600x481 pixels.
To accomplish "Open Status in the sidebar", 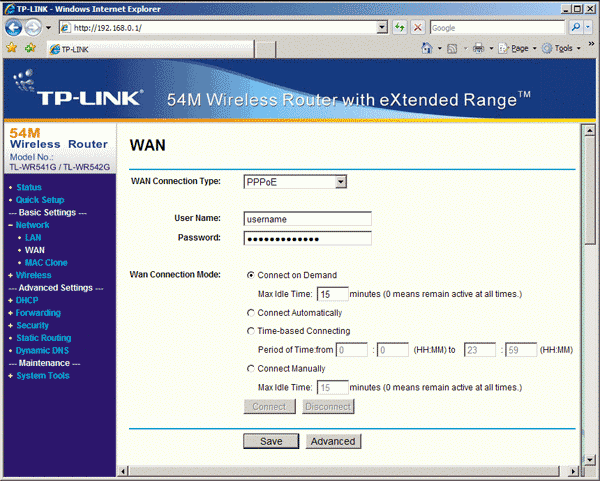I will pyautogui.click(x=29, y=187).
